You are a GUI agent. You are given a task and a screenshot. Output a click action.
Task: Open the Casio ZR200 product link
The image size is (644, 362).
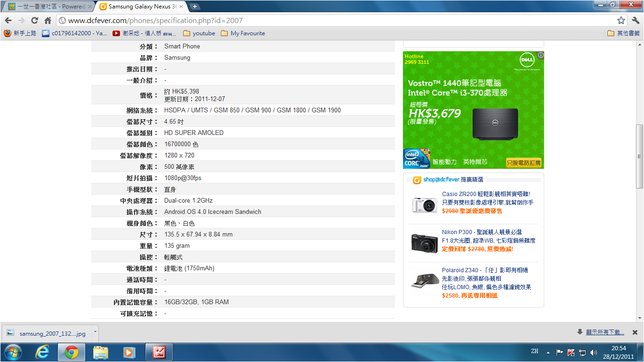pyautogui.click(x=486, y=194)
